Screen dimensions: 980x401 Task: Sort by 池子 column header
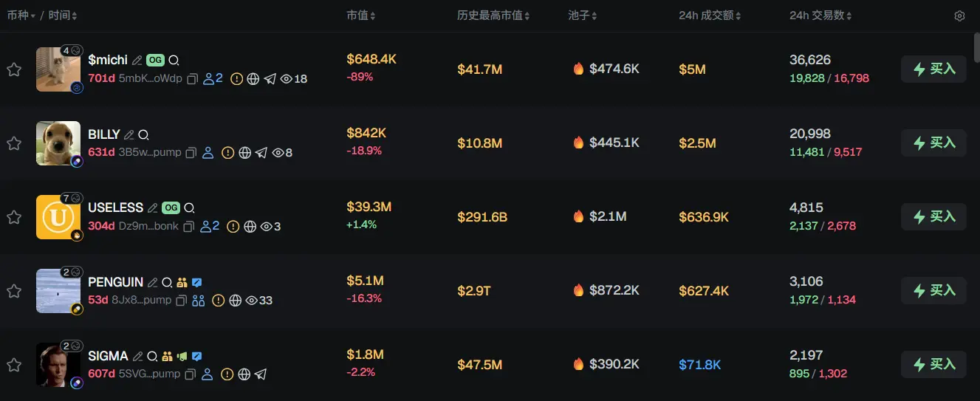click(x=582, y=16)
